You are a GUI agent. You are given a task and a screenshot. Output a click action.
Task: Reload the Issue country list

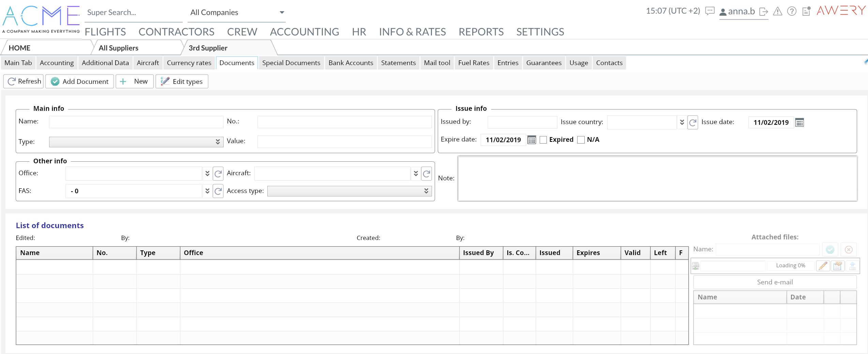tap(692, 122)
